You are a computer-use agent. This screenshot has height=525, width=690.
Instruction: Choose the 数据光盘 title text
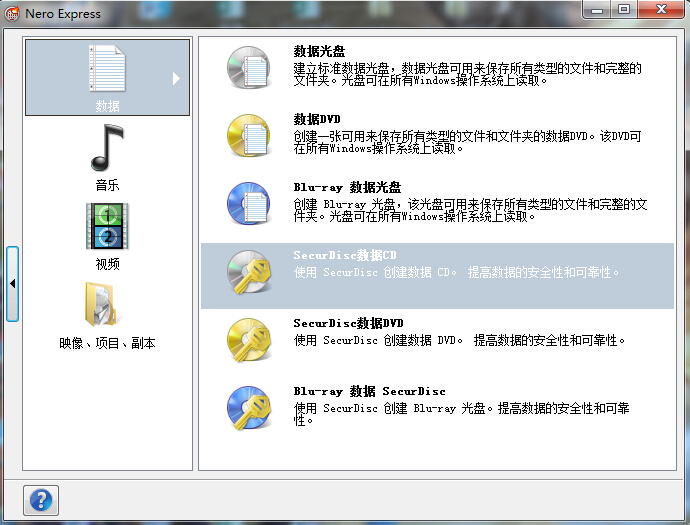(x=319, y=50)
